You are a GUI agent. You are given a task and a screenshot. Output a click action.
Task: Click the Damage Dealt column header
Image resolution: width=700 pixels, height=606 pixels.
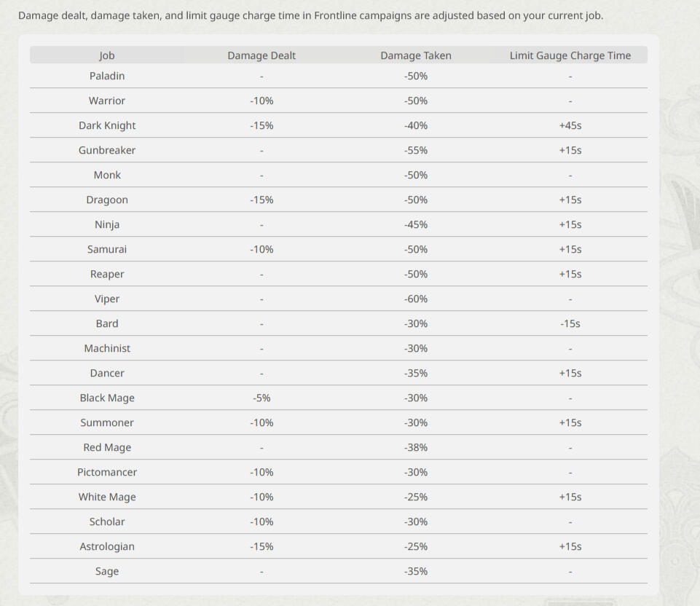tap(261, 55)
